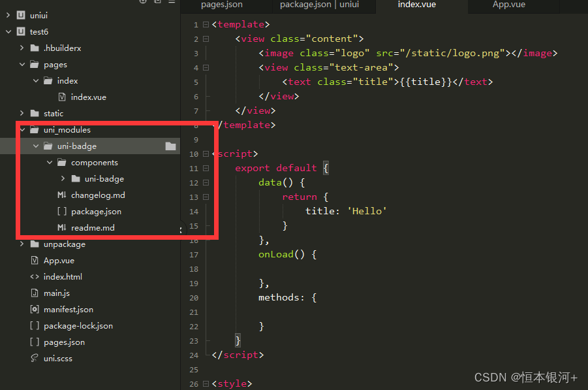Expand the uniui project
588x390 pixels.
coord(8,16)
